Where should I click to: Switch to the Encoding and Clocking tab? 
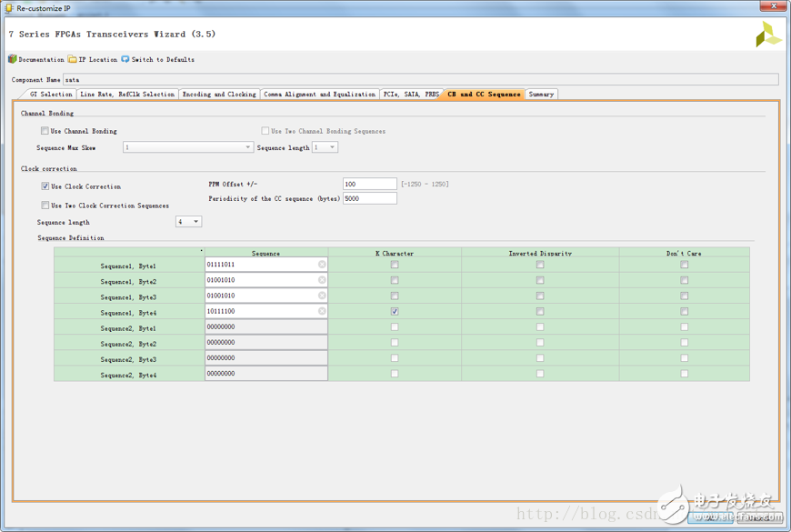tap(219, 95)
